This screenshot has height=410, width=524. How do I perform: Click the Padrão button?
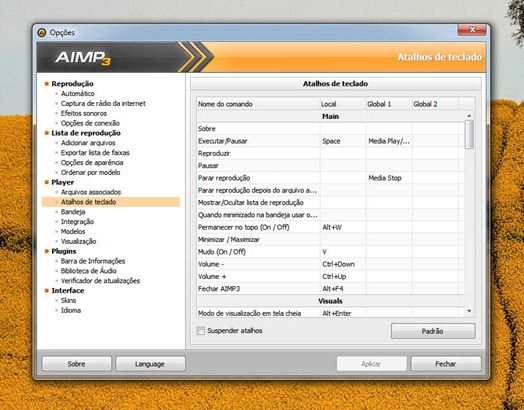click(x=433, y=331)
